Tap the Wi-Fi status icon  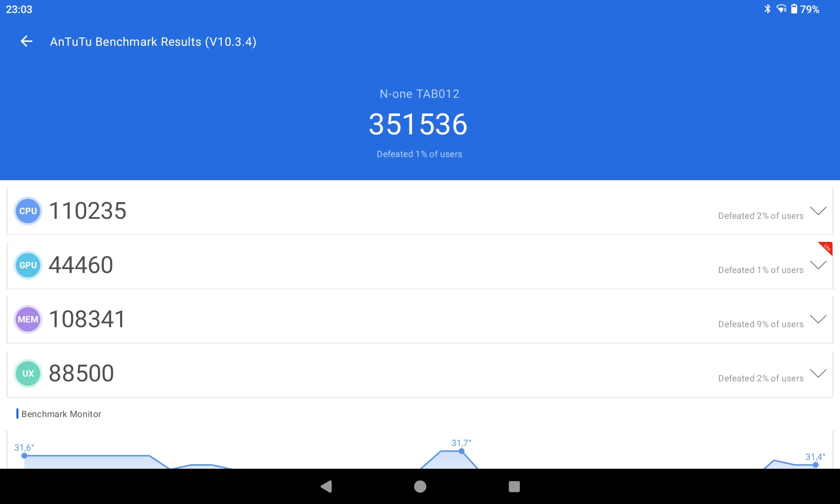click(x=781, y=9)
